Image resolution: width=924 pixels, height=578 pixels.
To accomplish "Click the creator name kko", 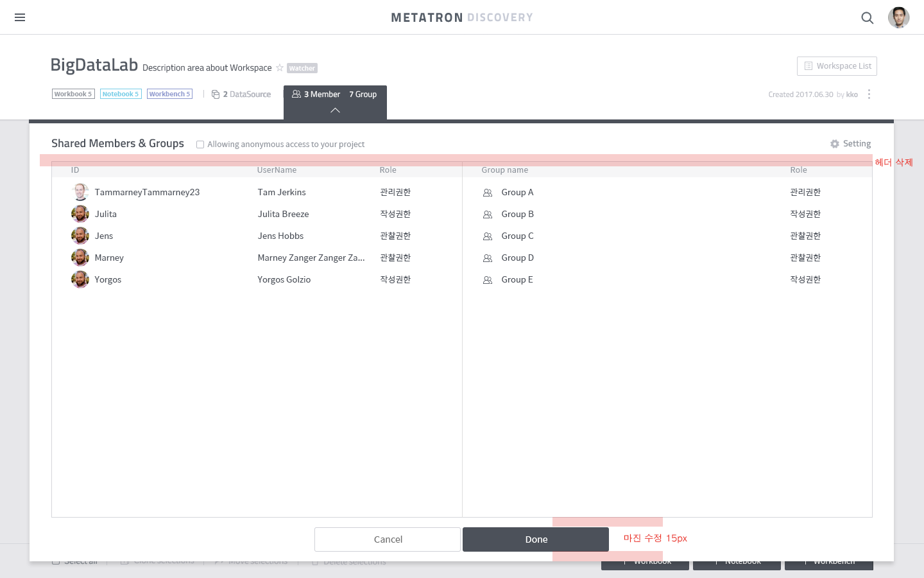I will click(x=852, y=94).
